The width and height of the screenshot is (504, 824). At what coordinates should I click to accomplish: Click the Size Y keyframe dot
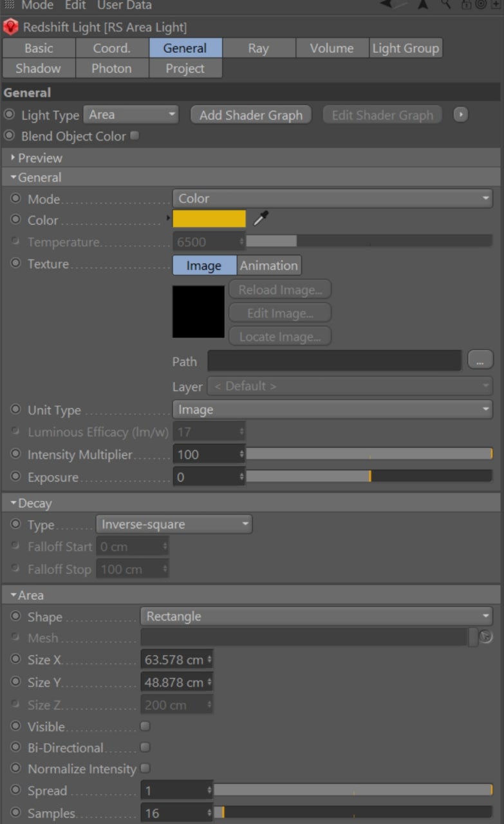[15, 682]
